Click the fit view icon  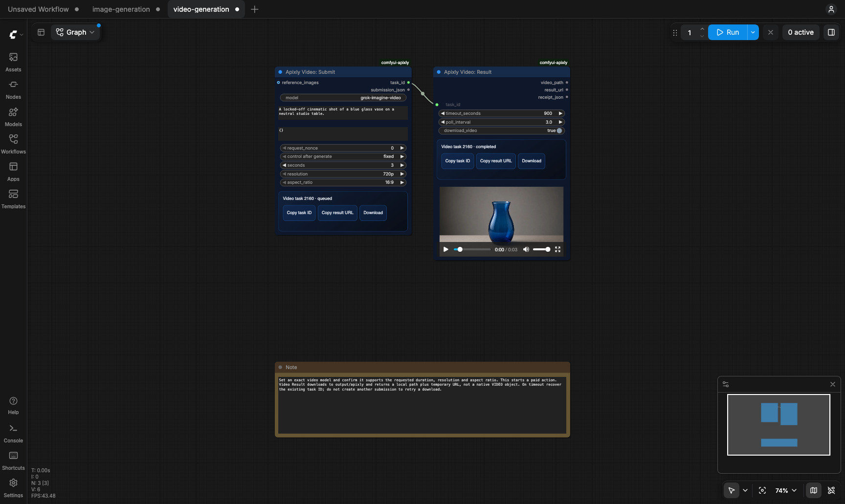(762, 490)
